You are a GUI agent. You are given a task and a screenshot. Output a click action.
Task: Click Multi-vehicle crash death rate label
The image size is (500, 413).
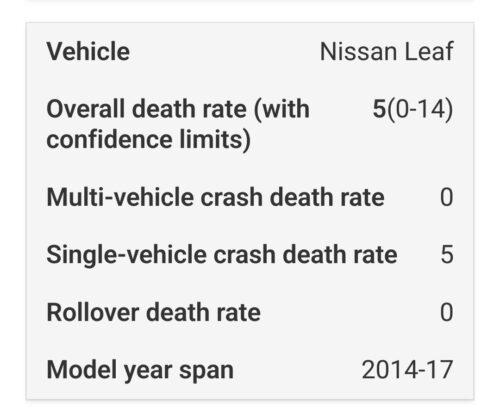coord(215,197)
